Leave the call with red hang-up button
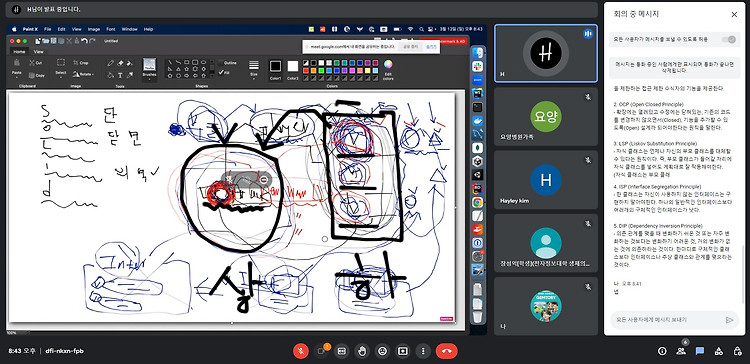 click(x=447, y=351)
